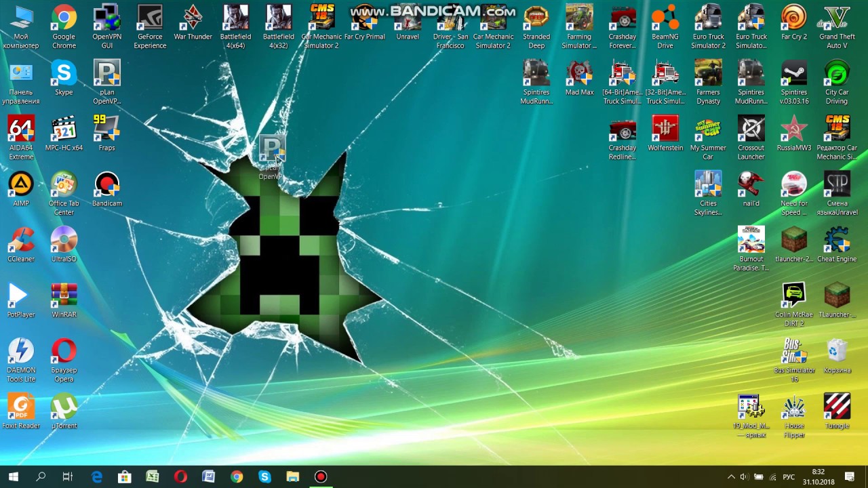Switch the РУС input language indicator

tap(789, 476)
